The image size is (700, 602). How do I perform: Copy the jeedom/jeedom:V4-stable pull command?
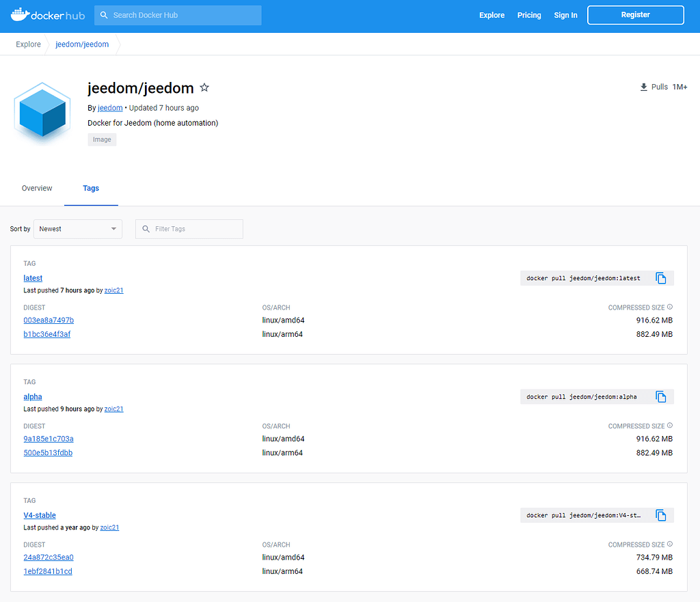[661, 515]
